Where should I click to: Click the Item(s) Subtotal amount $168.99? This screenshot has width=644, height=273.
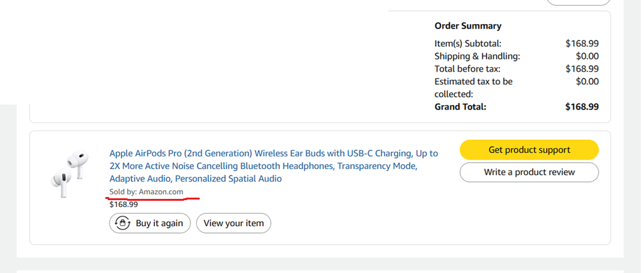(581, 44)
